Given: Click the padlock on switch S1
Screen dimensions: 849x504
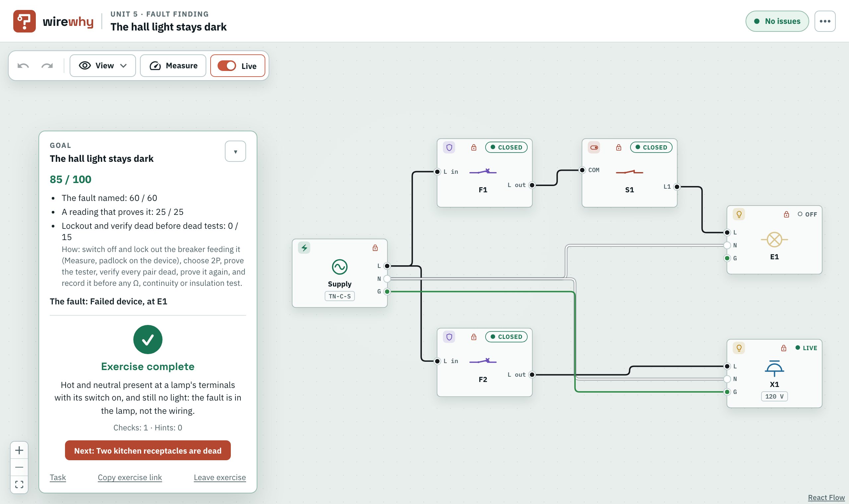Looking at the screenshot, I should point(619,148).
